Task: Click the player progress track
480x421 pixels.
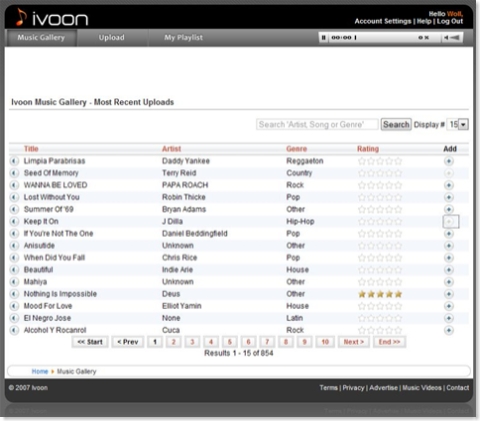Action: coord(386,38)
